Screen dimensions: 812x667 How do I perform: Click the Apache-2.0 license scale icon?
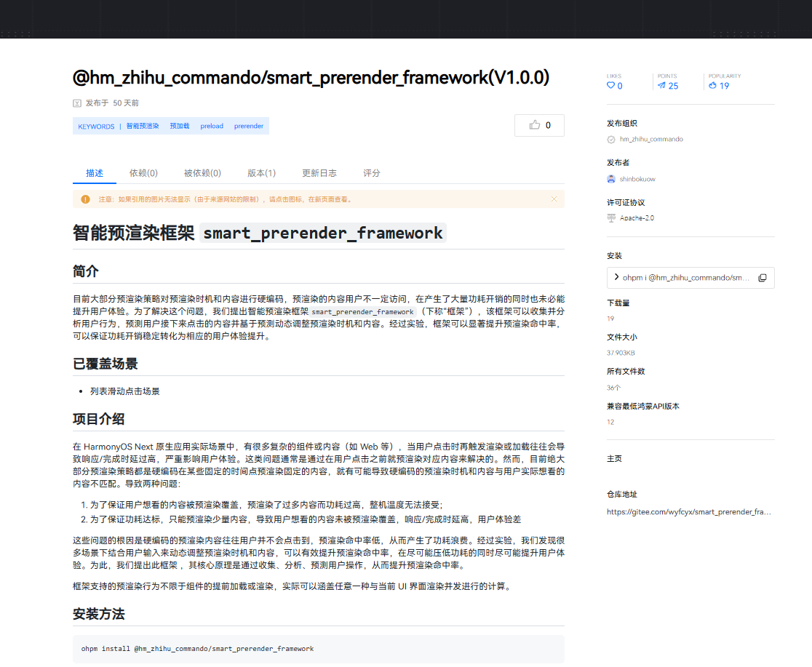[610, 217]
